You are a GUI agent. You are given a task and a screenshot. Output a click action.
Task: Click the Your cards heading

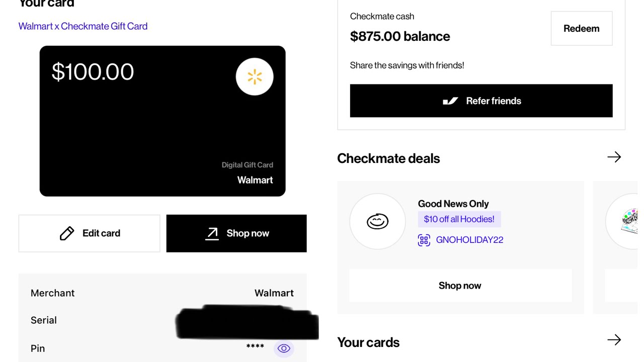pos(368,342)
